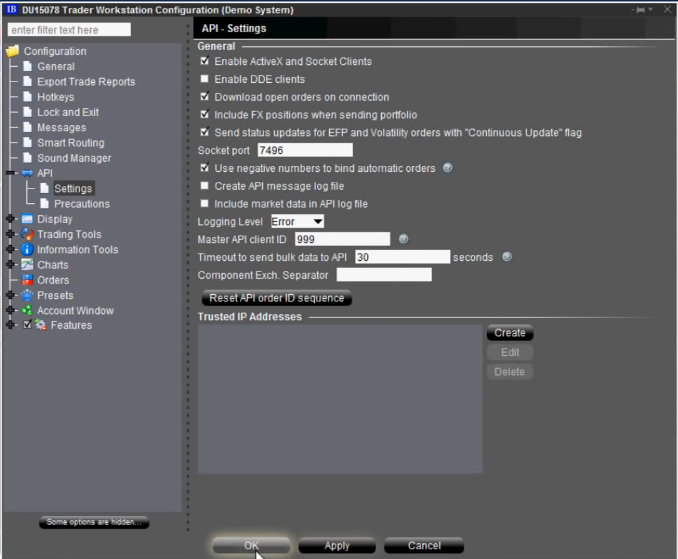Select Precautions under API
The height and width of the screenshot is (559, 678).
click(81, 204)
